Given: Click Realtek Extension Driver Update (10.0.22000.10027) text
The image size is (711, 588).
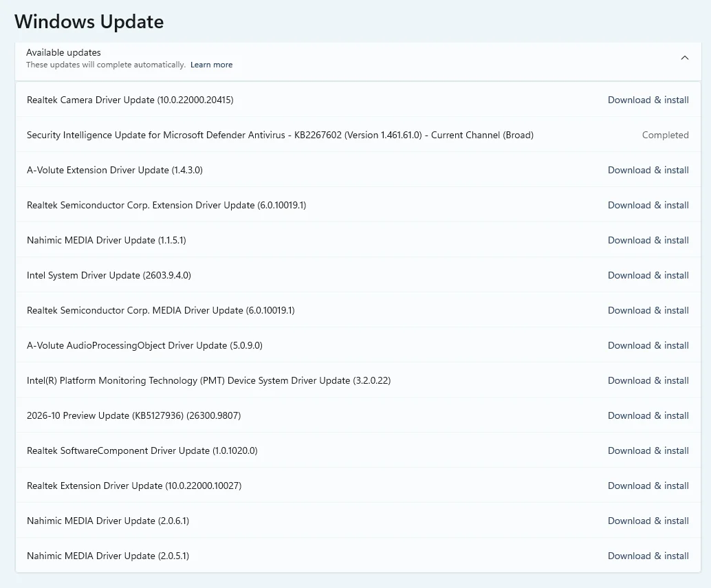Looking at the screenshot, I should 134,486.
